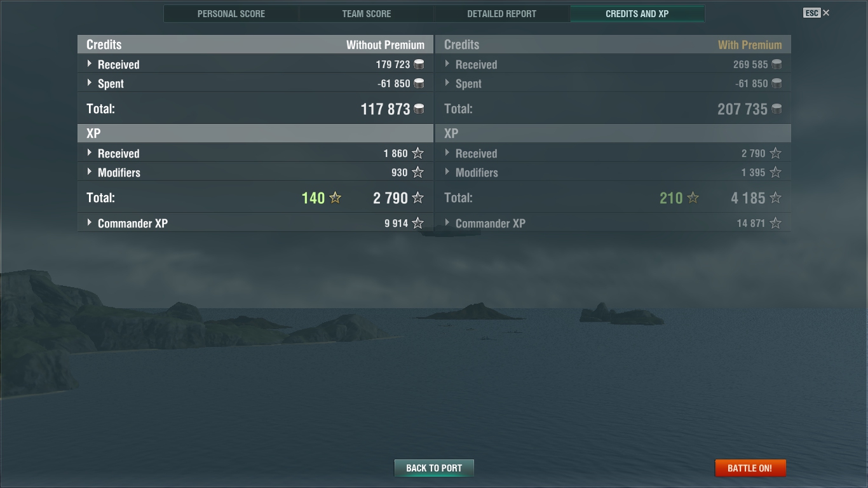Expand the Modifiers XP row without premium
868x488 pixels.
pyautogui.click(x=255, y=172)
